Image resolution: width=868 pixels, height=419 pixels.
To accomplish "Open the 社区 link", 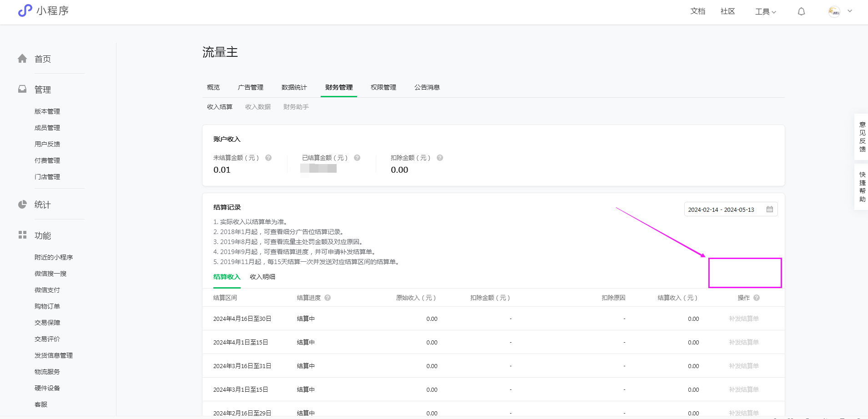I will 728,11.
